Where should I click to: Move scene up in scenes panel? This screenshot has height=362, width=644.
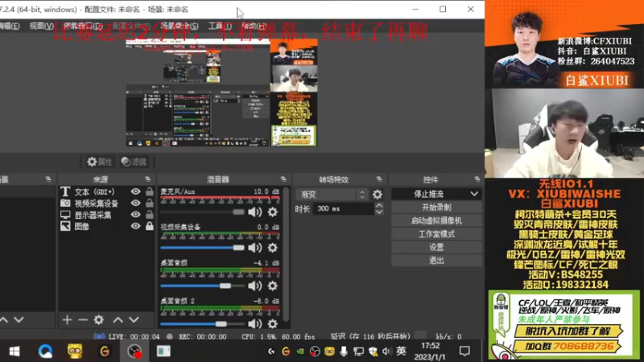point(4,319)
